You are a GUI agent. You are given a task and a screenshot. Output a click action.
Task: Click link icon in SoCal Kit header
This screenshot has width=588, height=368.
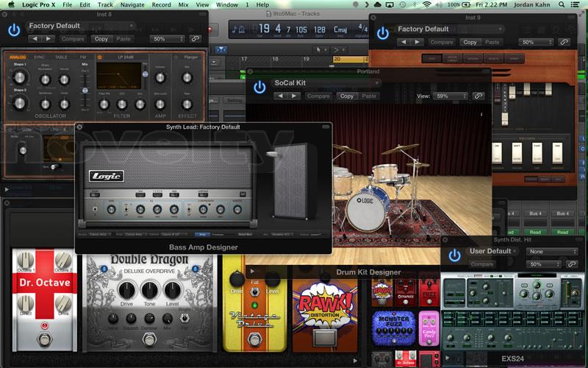click(478, 96)
